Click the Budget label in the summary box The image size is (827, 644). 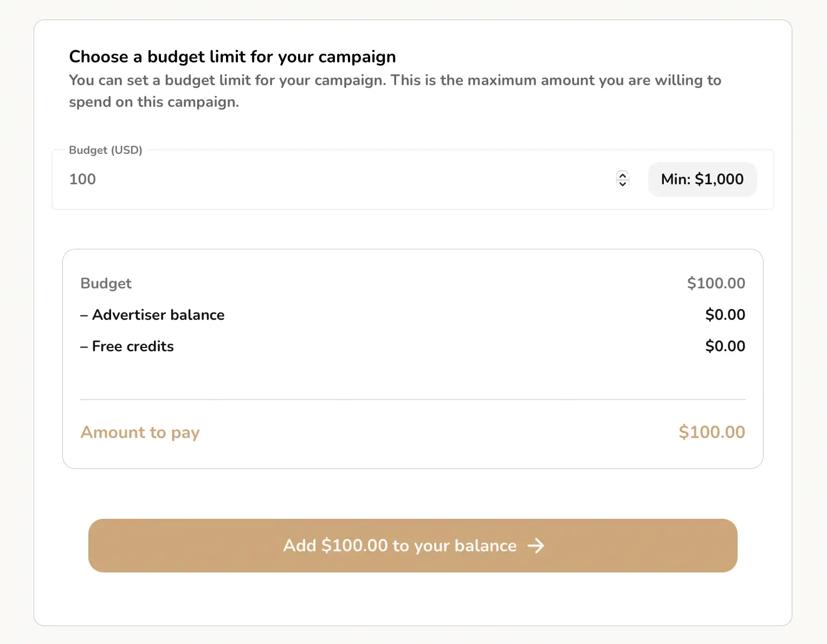pos(106,284)
